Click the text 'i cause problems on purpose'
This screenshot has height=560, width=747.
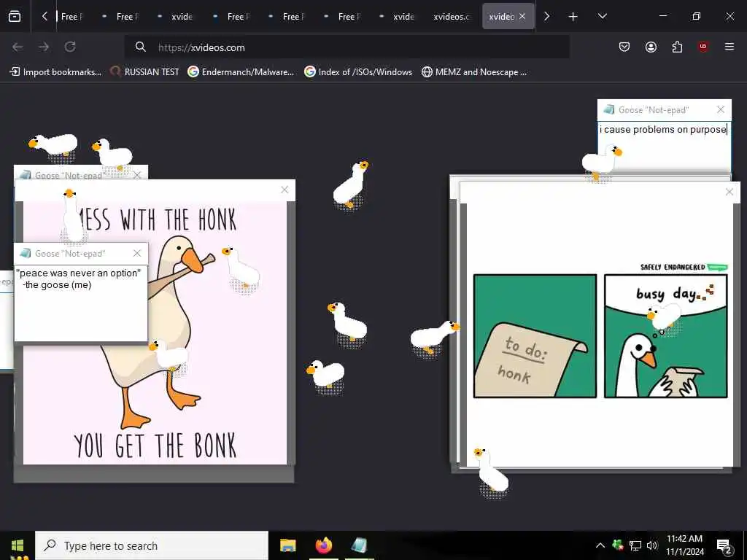[663, 130]
